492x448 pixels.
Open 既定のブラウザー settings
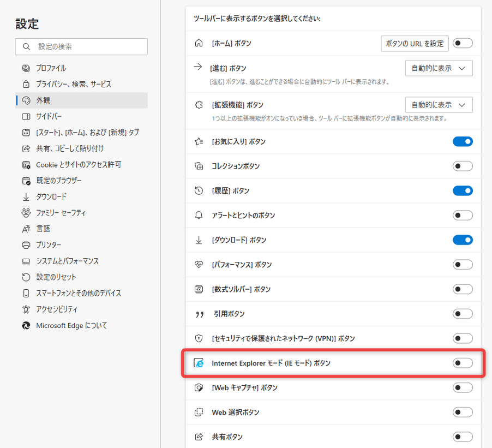click(81, 181)
